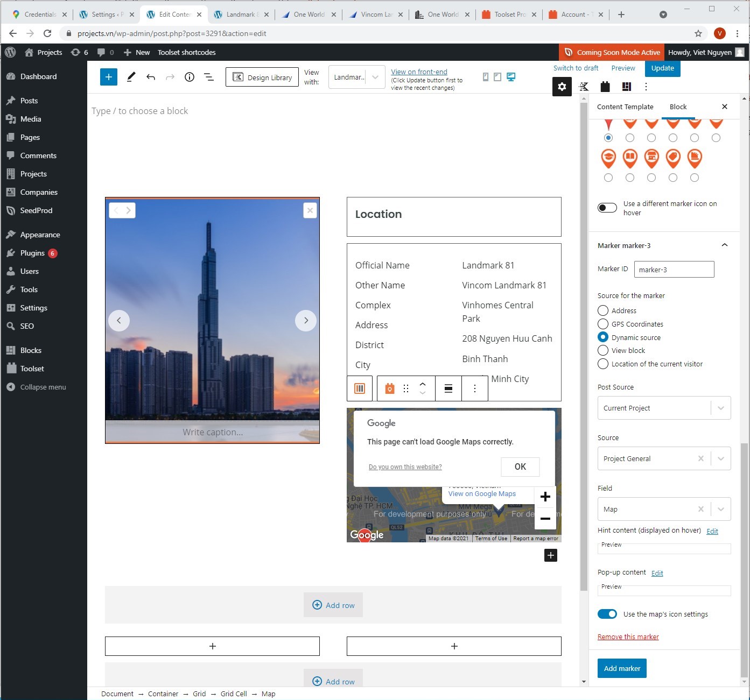Switch to phone preview icon

[x=486, y=77]
